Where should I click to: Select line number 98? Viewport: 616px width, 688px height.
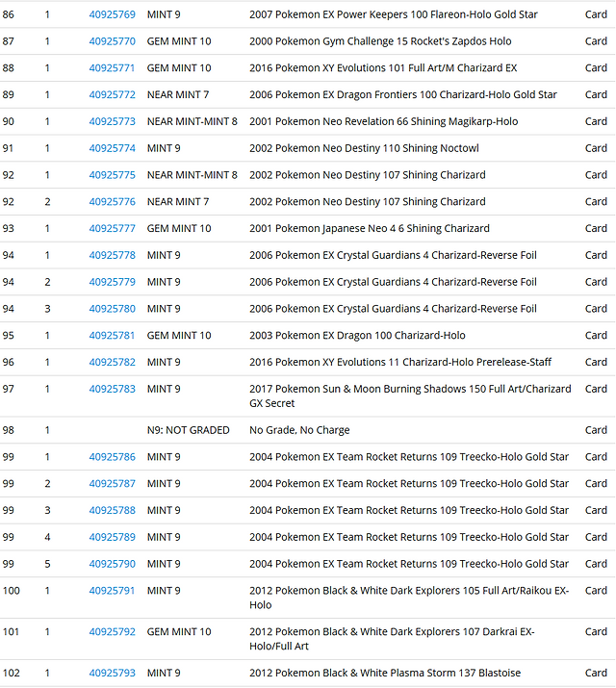(9, 430)
